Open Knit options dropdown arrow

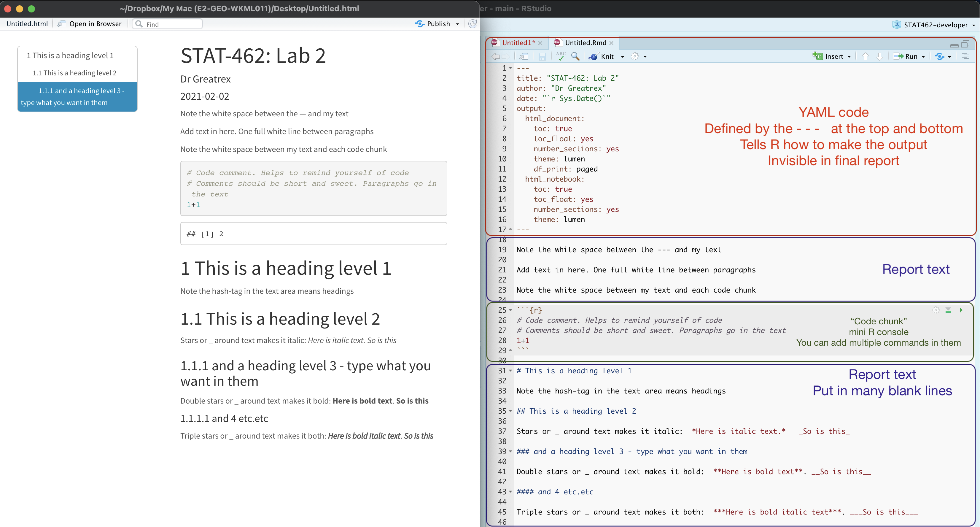pyautogui.click(x=622, y=57)
